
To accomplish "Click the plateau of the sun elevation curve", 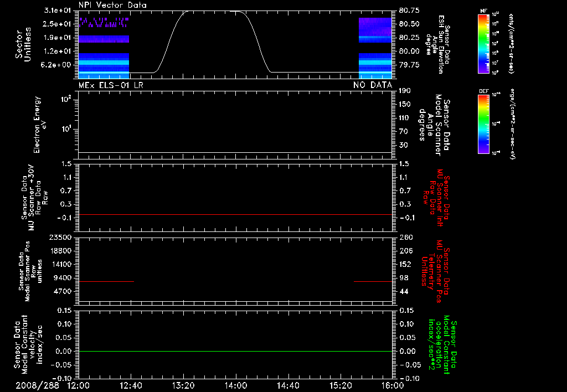I will coord(212,11).
